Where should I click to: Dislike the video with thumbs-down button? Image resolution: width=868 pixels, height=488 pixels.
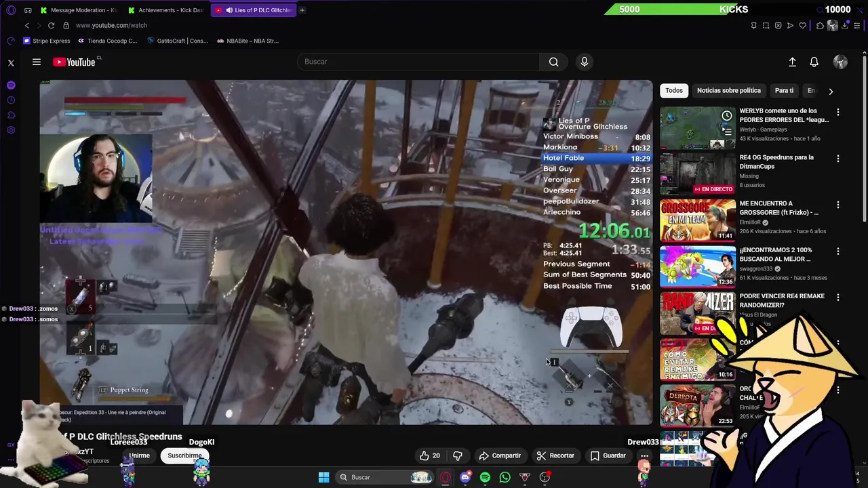[x=458, y=455]
